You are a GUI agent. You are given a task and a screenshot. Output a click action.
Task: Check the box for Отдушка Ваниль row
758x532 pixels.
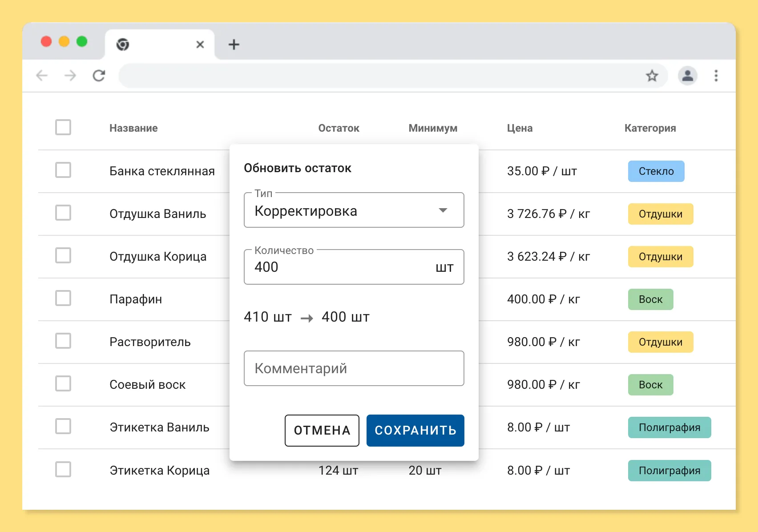point(63,213)
